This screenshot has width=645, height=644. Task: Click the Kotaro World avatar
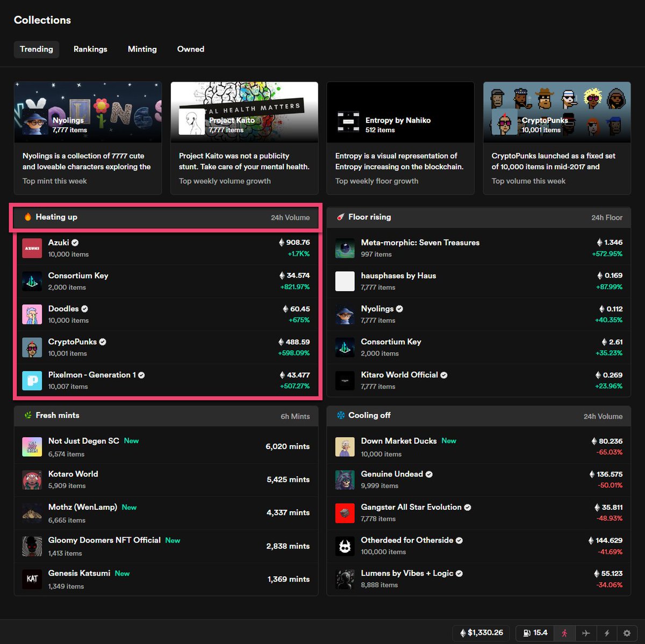point(32,480)
